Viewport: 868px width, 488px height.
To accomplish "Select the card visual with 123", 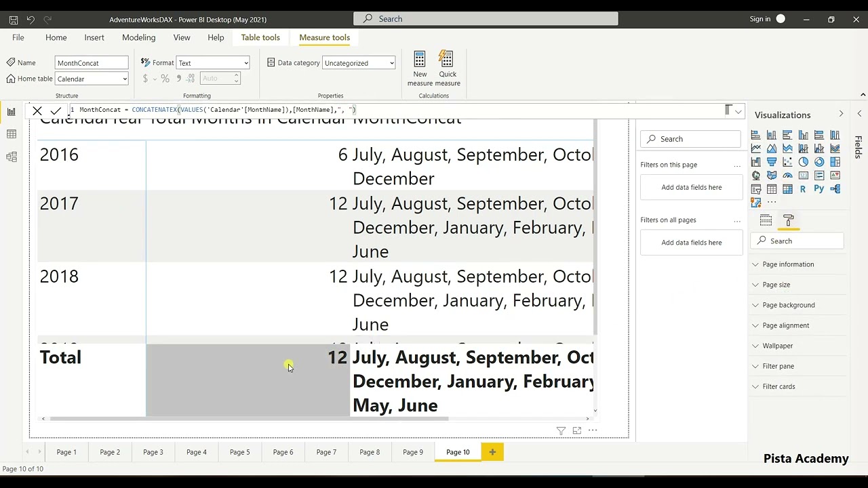I will (x=803, y=176).
